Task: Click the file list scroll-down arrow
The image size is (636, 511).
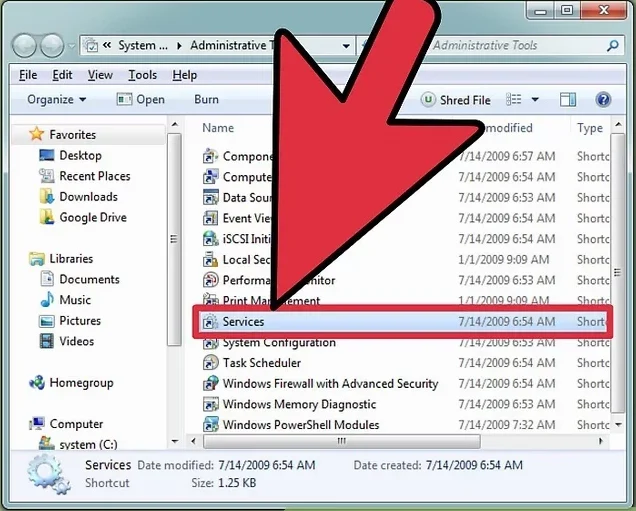Action: 618,425
